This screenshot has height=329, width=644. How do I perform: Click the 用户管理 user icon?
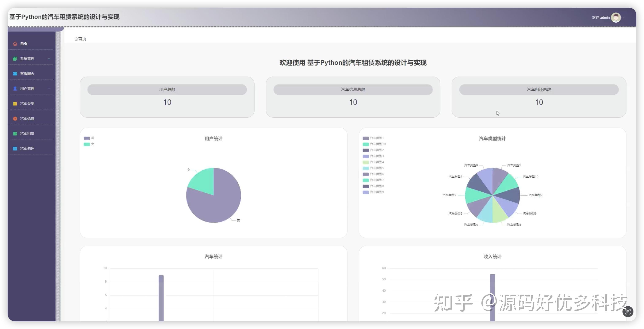click(15, 88)
